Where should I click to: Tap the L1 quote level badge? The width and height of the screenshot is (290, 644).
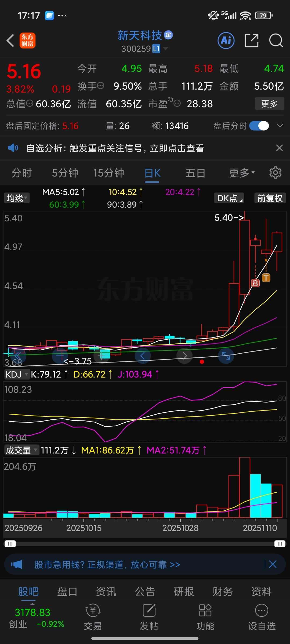point(156,49)
